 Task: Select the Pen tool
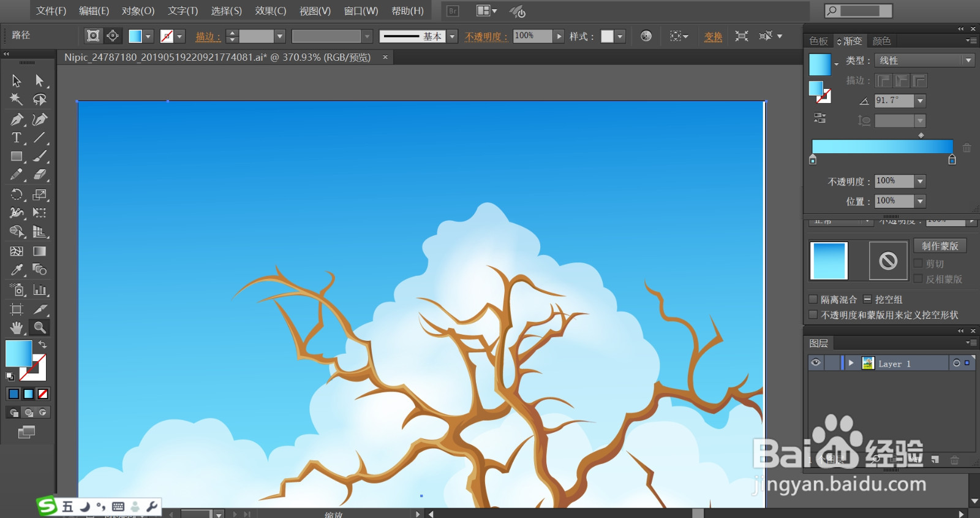pyautogui.click(x=17, y=119)
